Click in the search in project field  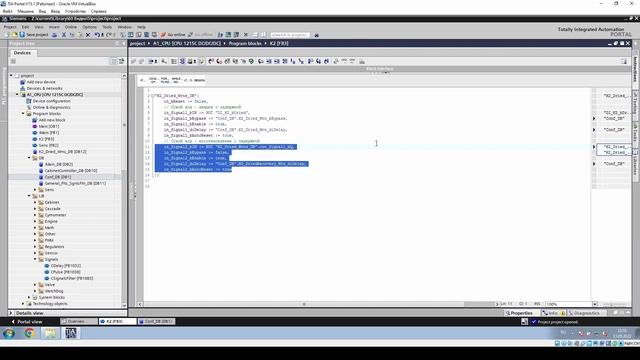point(290,35)
